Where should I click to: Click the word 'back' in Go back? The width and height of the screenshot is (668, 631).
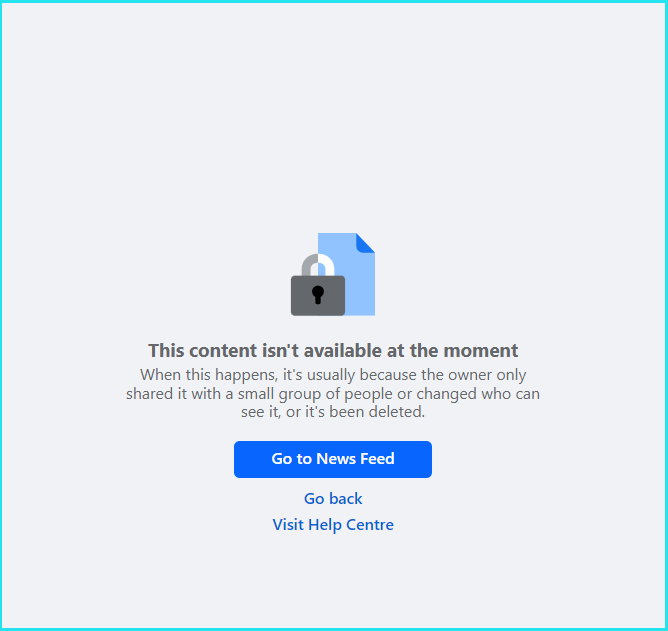[346, 498]
